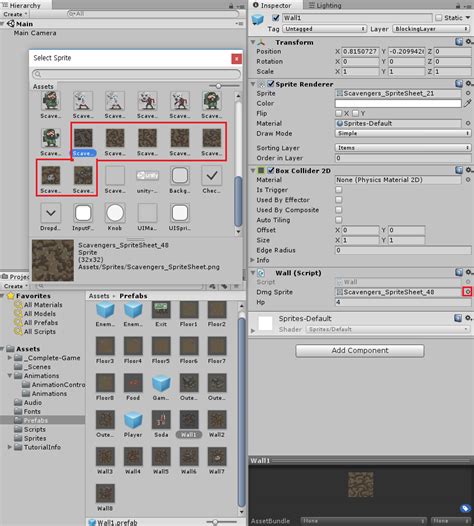Select the Main Camera object in Hierarchy

35,33
